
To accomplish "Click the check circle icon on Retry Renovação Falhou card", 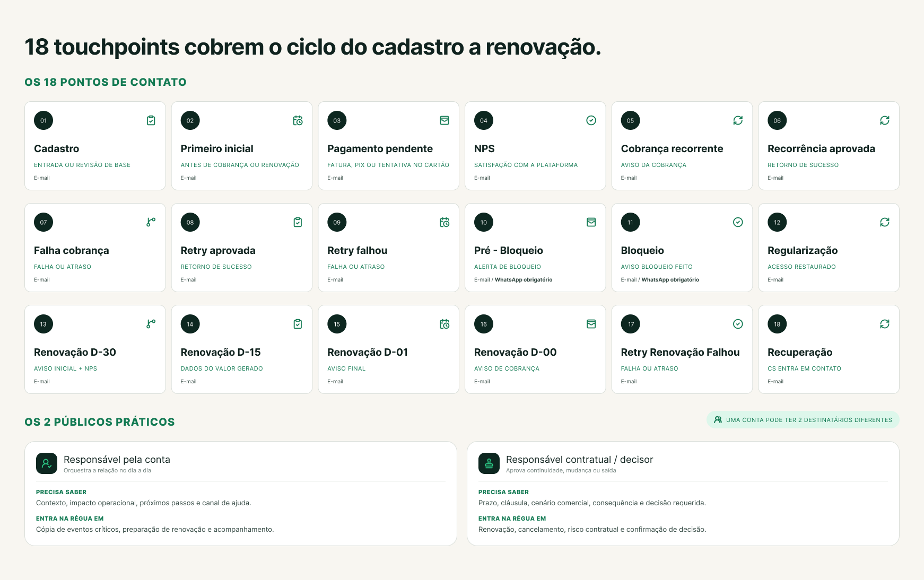I will (738, 324).
